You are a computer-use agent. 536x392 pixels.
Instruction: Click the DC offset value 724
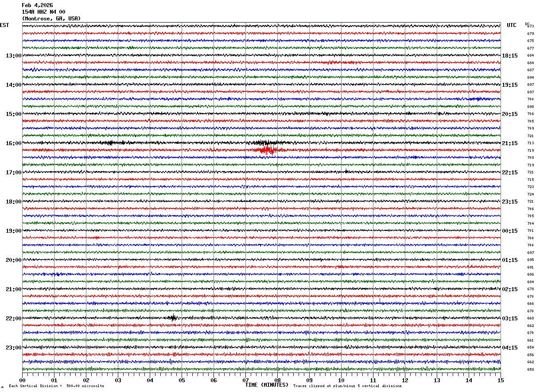point(531,194)
